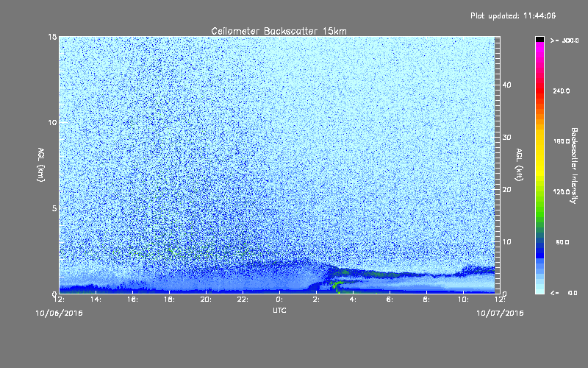588x368 pixels.
Task: Click the 'Ceilometer Backscatter 15km' plot title
Action: [x=279, y=31]
